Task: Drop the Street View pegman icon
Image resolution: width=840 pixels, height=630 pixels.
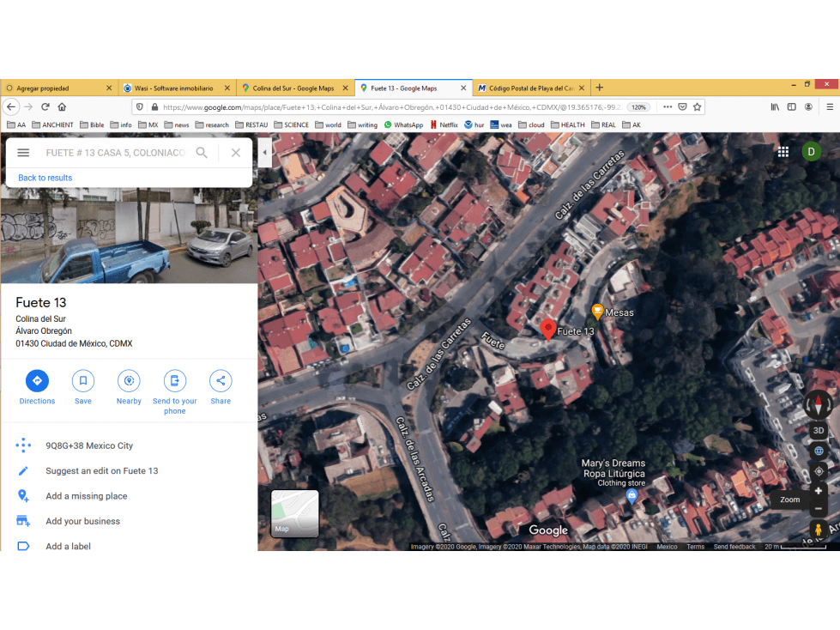Action: coord(818,530)
